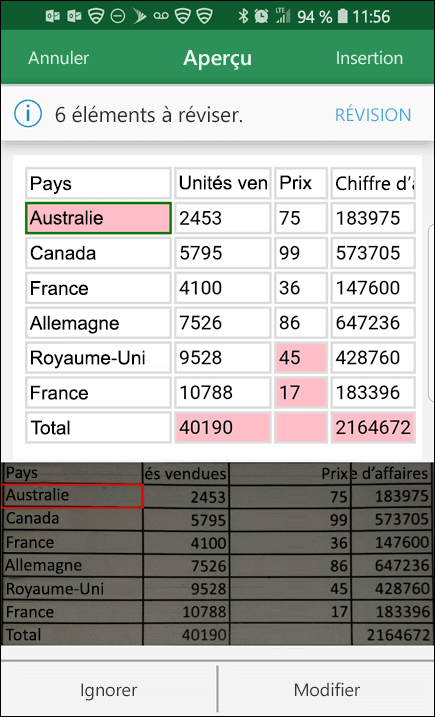Image resolution: width=435 pixels, height=717 pixels.
Task: Open RÉVISION to review flagged items
Action: click(x=373, y=115)
